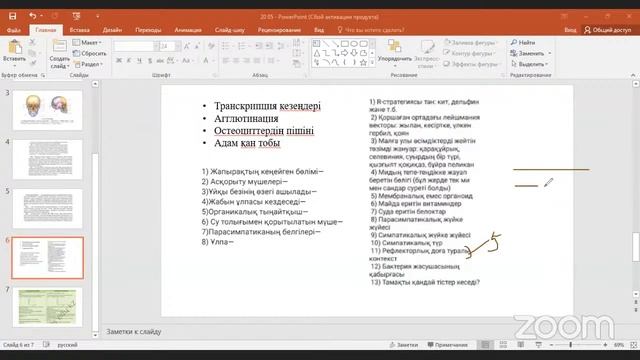Switch to slide sorter view icon
The width and height of the screenshot is (640, 360).
click(x=503, y=345)
